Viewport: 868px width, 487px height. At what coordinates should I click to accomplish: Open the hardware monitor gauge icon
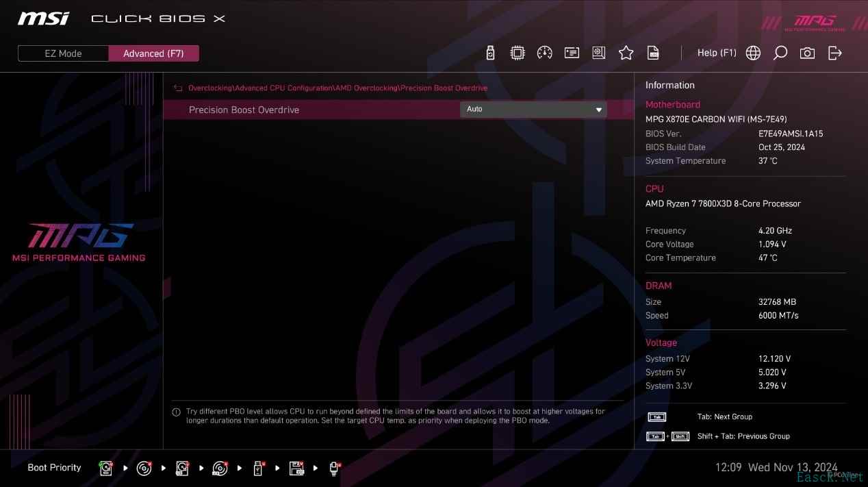544,53
